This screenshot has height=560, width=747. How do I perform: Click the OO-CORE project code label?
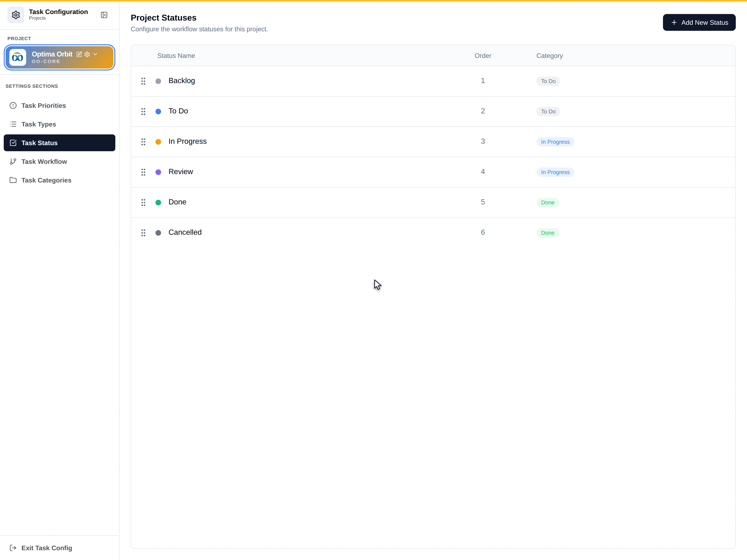(46, 62)
